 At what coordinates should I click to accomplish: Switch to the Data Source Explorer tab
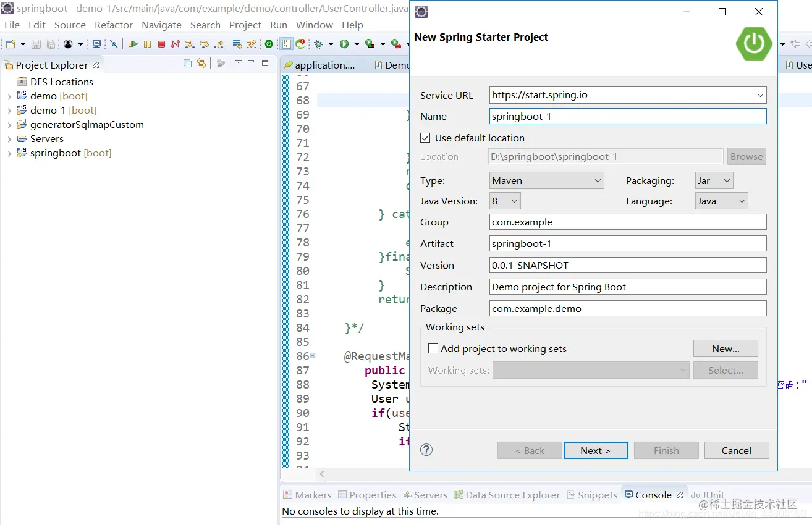coord(507,495)
